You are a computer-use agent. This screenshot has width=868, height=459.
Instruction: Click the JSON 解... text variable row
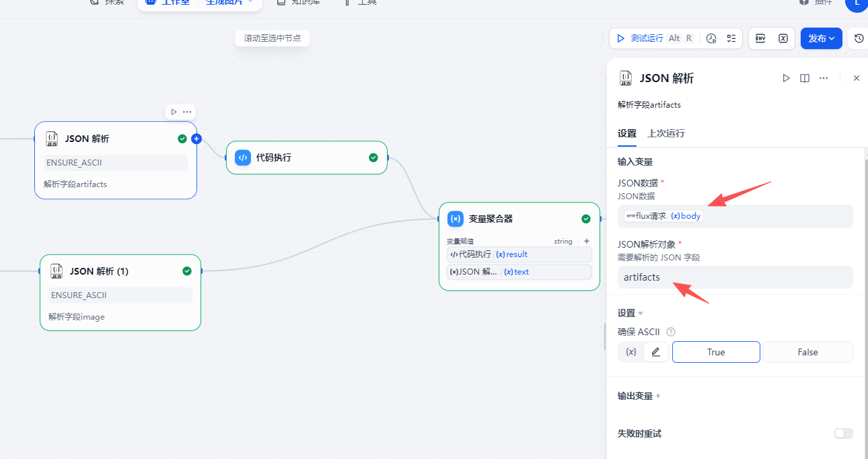(519, 272)
